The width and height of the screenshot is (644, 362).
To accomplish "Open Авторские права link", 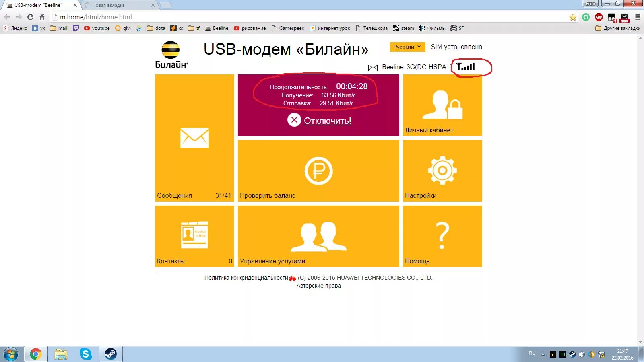I will (318, 286).
